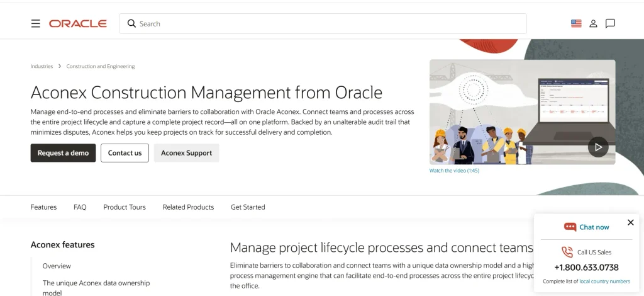644x296 pixels.
Task: Switch to the Features tab
Action: [43, 207]
